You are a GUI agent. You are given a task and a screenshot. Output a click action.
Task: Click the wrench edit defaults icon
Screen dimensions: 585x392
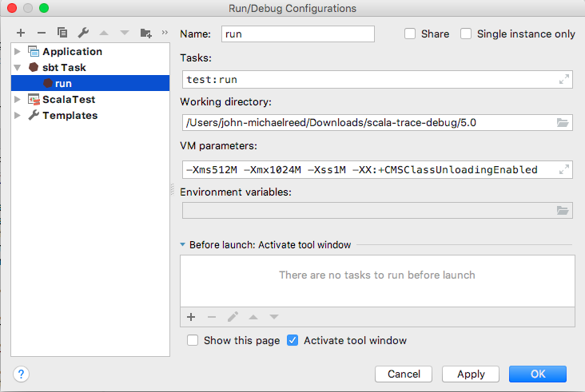coord(82,33)
